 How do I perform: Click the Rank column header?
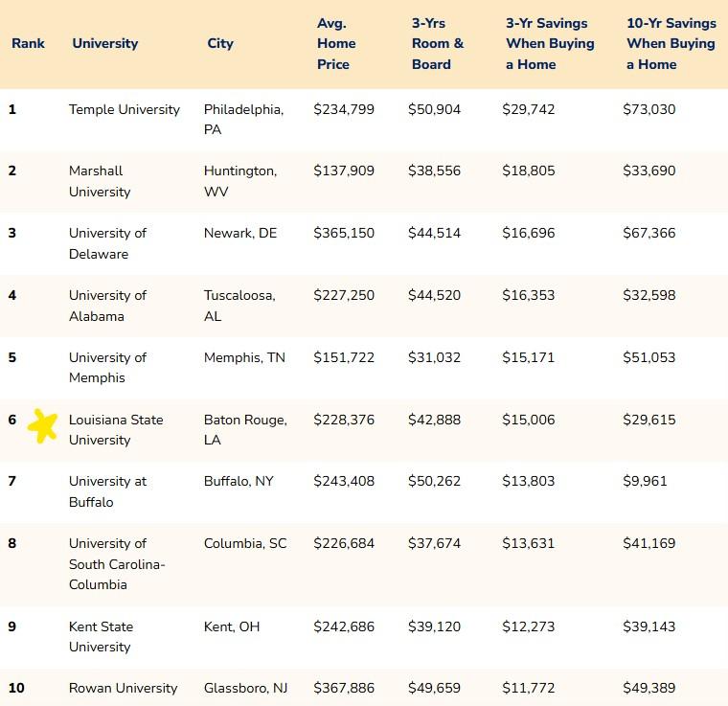pos(28,43)
